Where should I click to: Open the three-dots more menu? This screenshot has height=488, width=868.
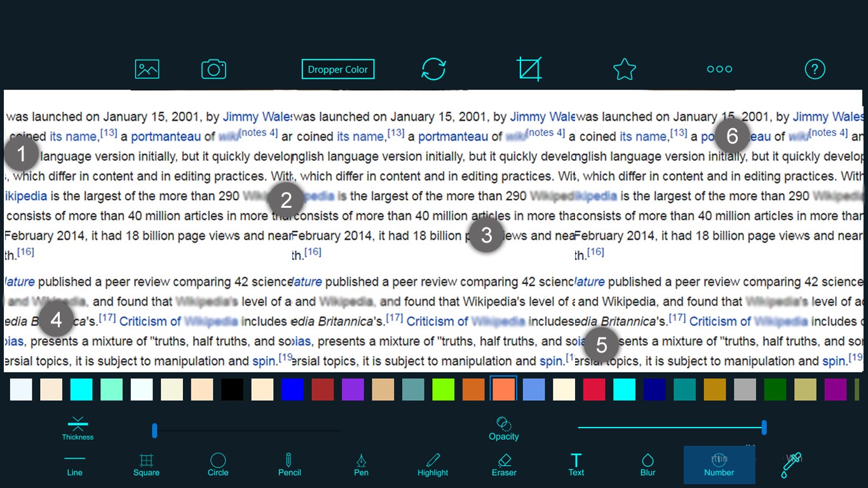pyautogui.click(x=719, y=69)
